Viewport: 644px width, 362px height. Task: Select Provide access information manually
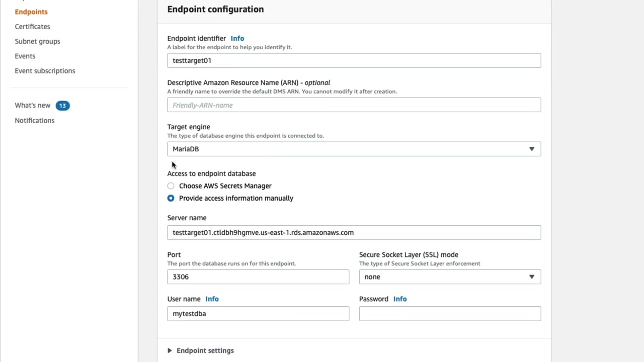point(171,198)
